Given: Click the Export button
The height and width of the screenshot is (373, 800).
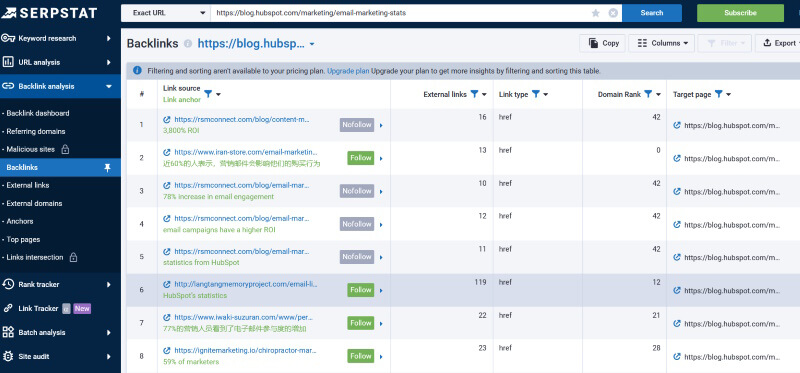Looking at the screenshot, I should (778, 43).
